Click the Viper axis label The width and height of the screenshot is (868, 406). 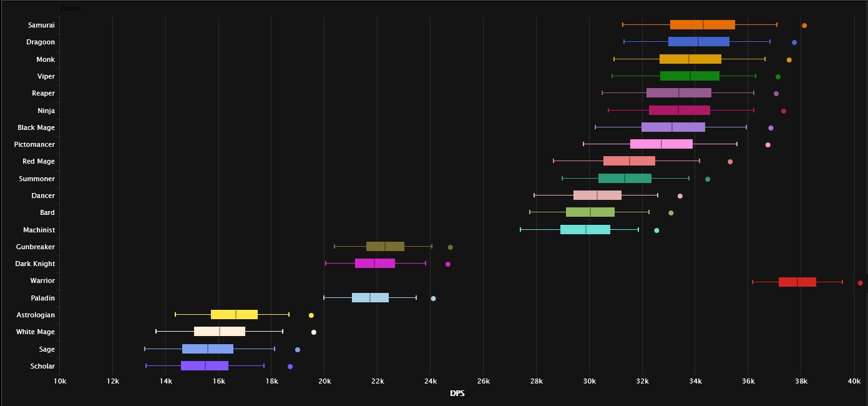[46, 76]
